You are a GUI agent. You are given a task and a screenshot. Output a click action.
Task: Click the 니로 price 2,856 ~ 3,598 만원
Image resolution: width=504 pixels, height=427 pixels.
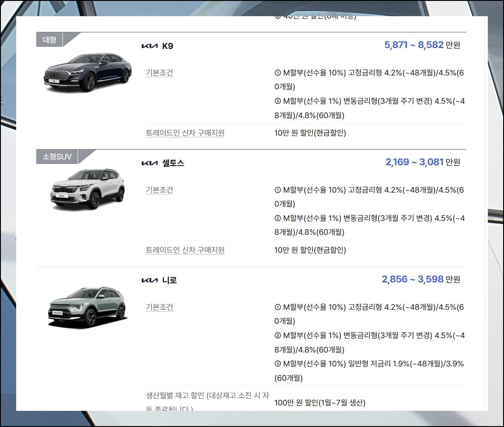click(421, 279)
